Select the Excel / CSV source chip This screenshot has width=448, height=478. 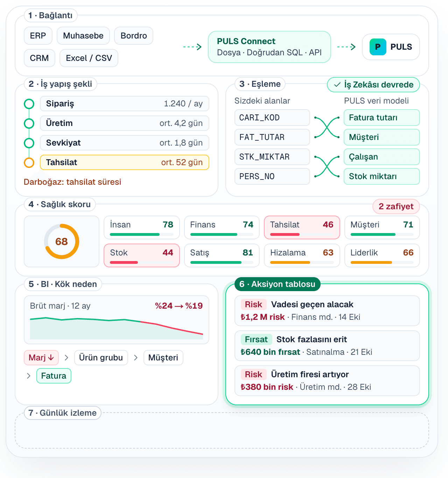89,58
